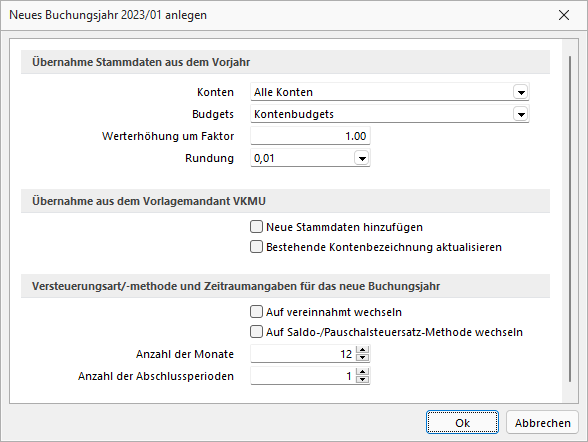Click the Abbrechen button

point(542,423)
